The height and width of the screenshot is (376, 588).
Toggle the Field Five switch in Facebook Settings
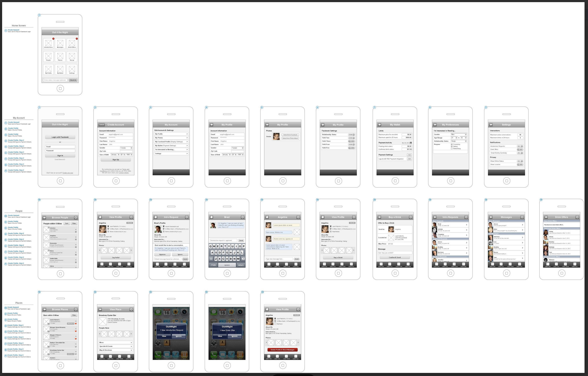351,148
